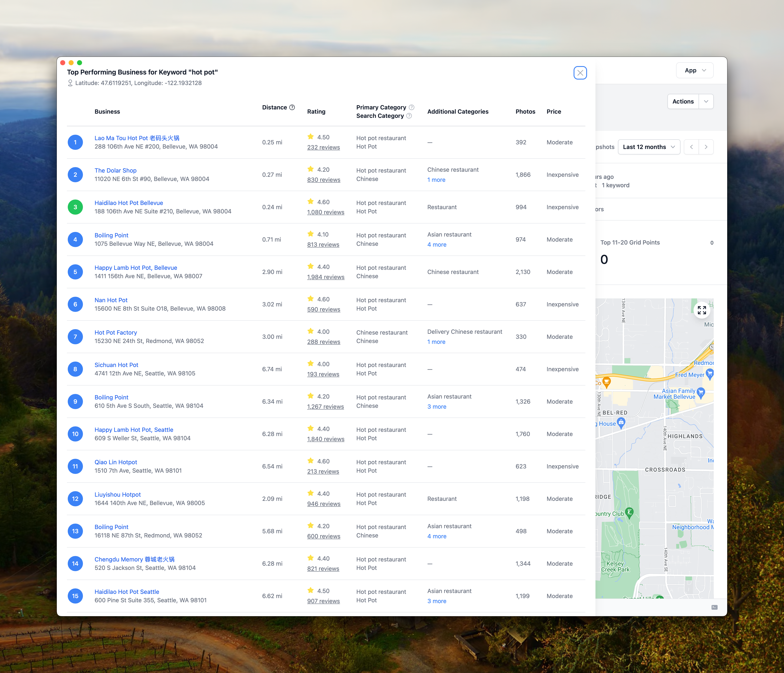The height and width of the screenshot is (673, 784).
Task: Open Haidilao Hot Pot Bellevue listing
Action: point(129,203)
